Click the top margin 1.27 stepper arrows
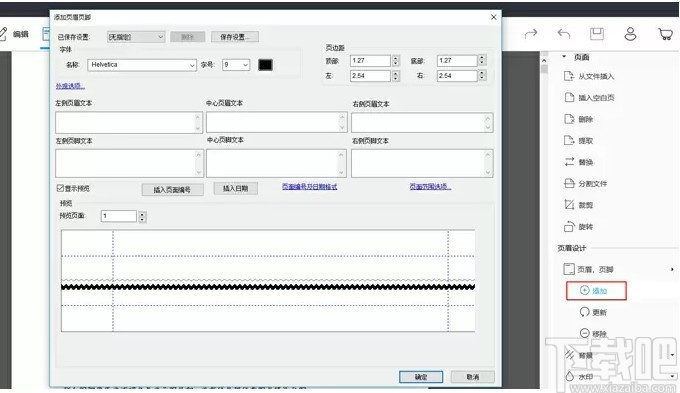 coord(396,61)
